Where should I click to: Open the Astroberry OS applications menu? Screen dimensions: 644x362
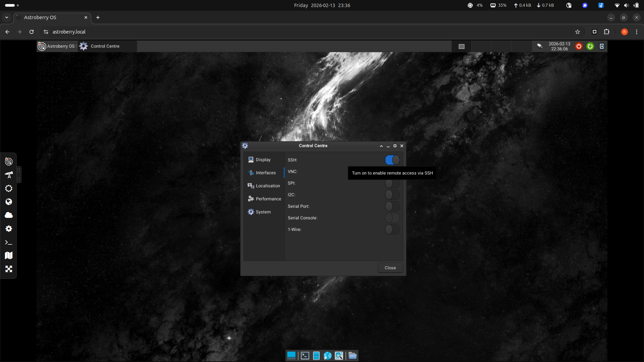tap(57, 46)
